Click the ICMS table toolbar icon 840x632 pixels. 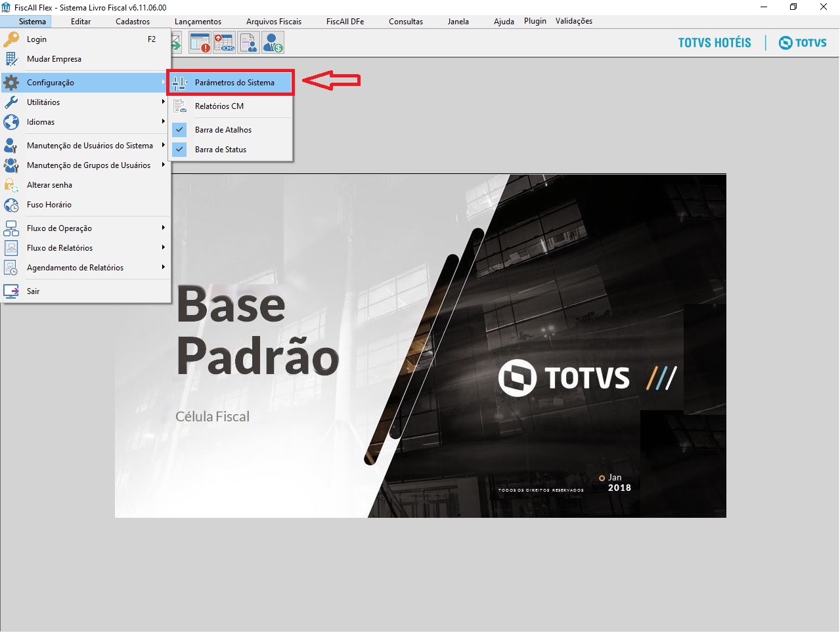point(224,43)
